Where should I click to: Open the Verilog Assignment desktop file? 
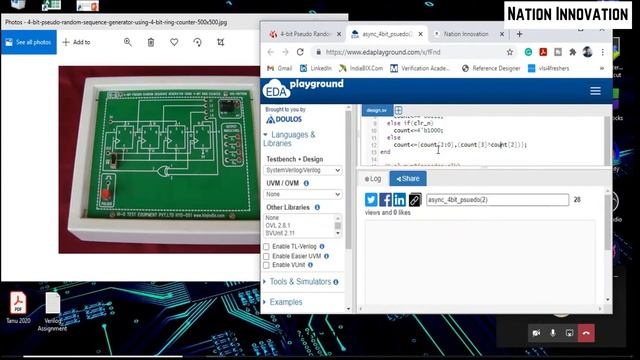tap(52, 312)
